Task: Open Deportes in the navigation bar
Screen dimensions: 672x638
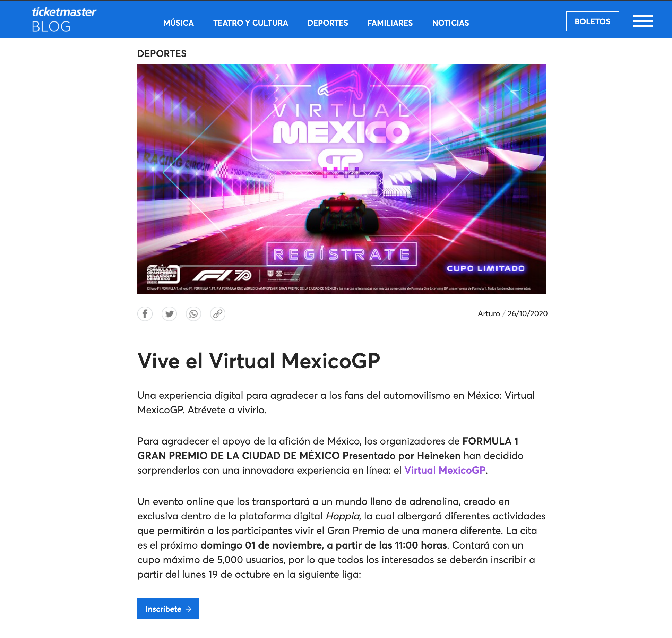Action: point(328,23)
